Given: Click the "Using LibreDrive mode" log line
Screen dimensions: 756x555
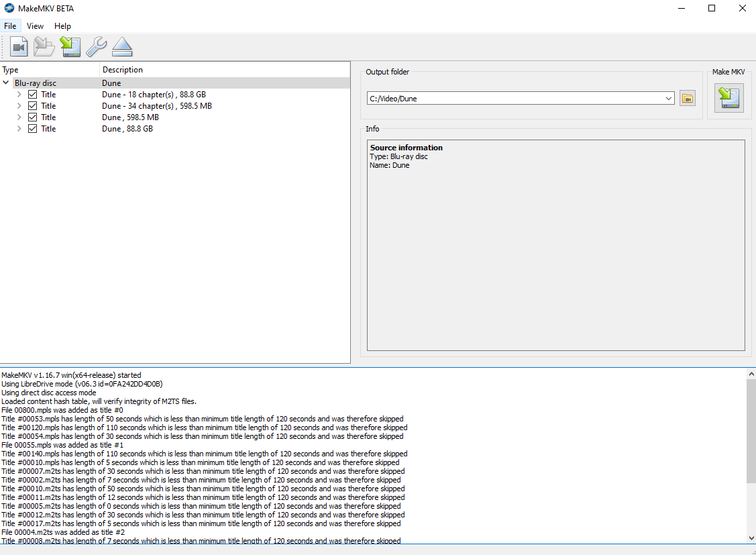Looking at the screenshot, I should (82, 384).
